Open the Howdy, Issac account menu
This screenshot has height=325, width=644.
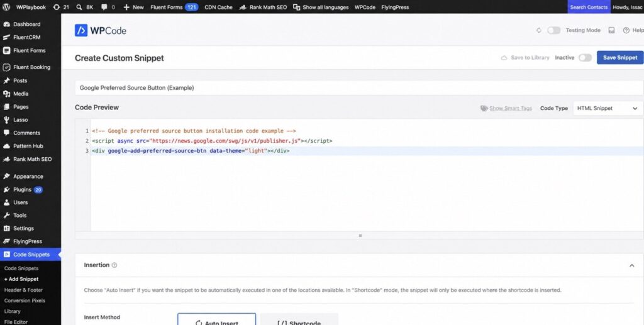pyautogui.click(x=628, y=7)
